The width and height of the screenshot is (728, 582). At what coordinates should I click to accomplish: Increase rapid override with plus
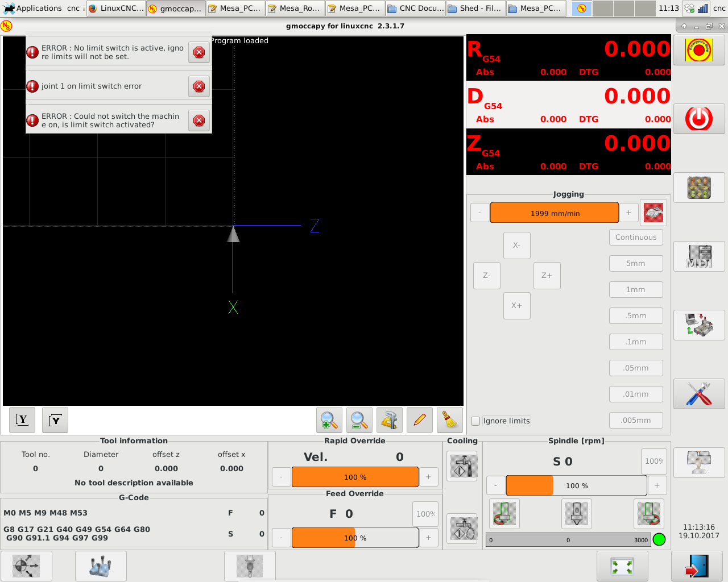coord(429,477)
